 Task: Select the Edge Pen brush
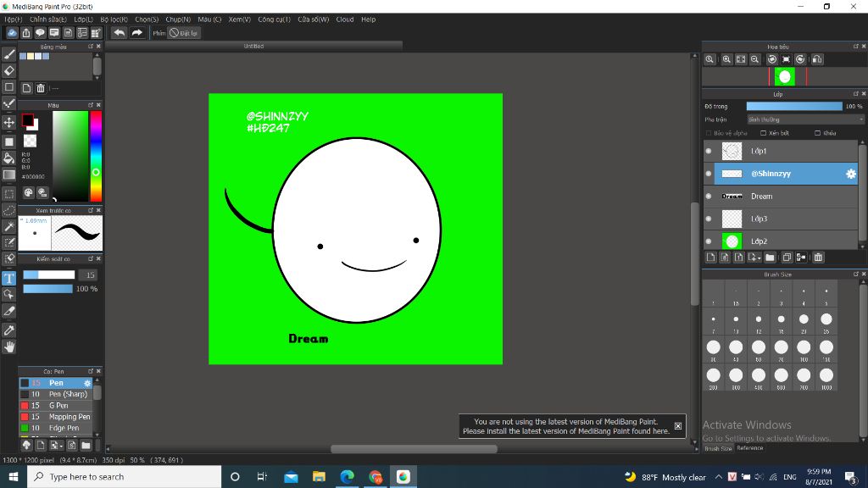pyautogui.click(x=55, y=428)
